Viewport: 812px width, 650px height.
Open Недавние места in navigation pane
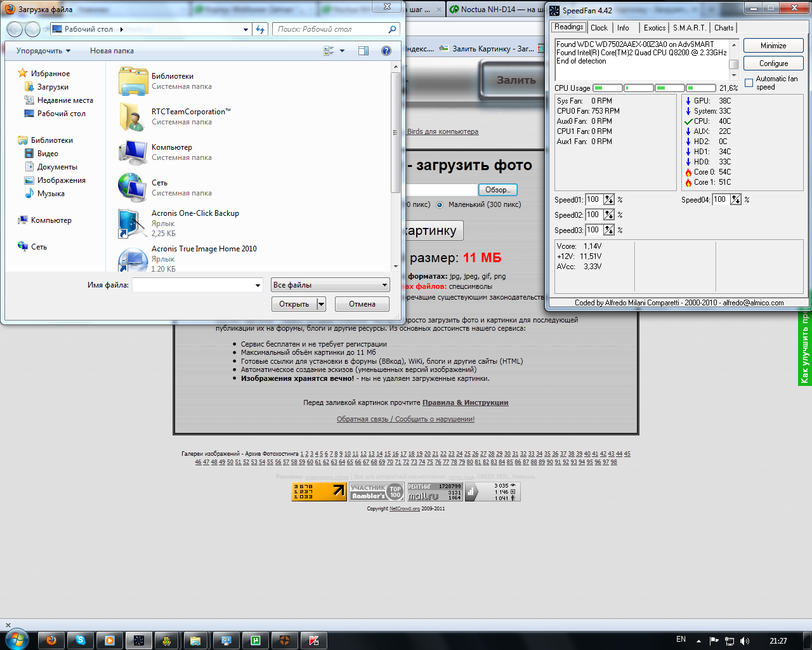[65, 100]
